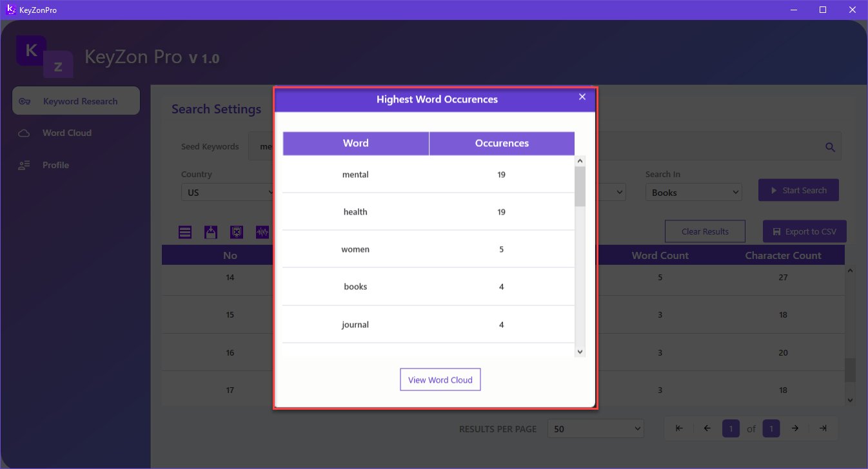Click the Start Search button

pyautogui.click(x=798, y=190)
